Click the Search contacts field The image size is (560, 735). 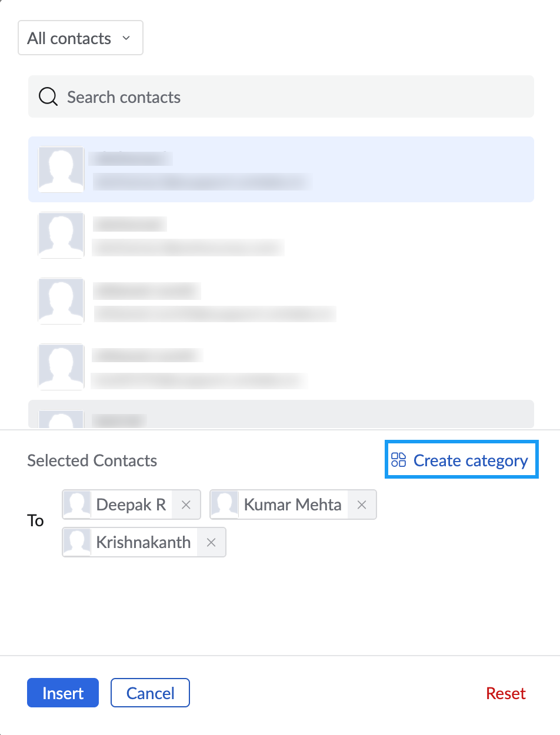coord(294,97)
